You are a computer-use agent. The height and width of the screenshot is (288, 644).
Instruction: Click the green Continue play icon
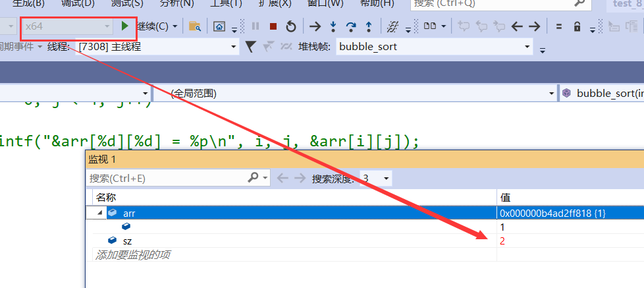point(125,26)
